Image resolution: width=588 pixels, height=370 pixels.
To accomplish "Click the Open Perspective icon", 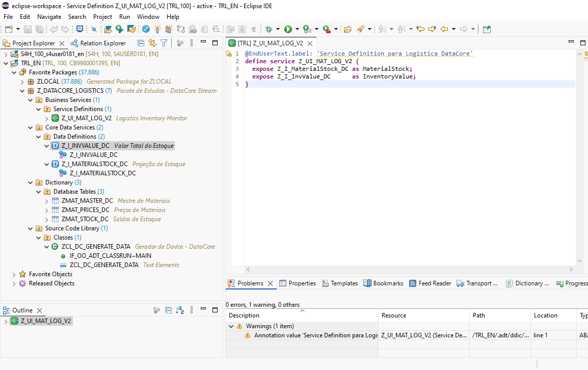I will click(487, 30).
